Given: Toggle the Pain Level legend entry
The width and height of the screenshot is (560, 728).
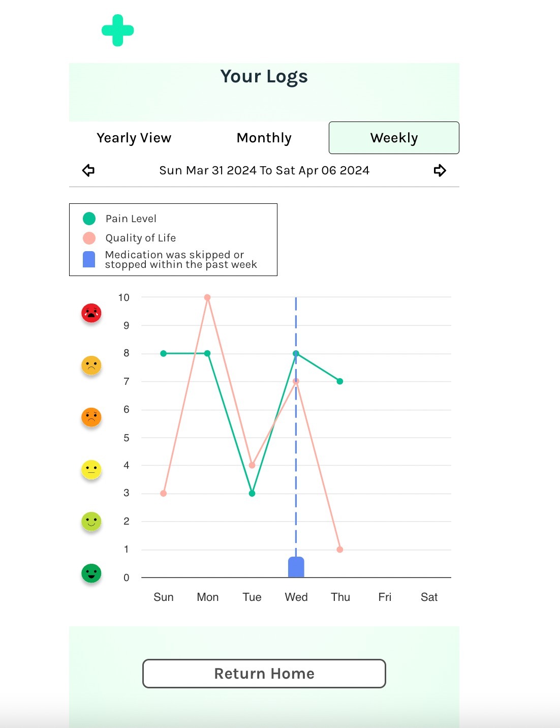Looking at the screenshot, I should coord(119,219).
